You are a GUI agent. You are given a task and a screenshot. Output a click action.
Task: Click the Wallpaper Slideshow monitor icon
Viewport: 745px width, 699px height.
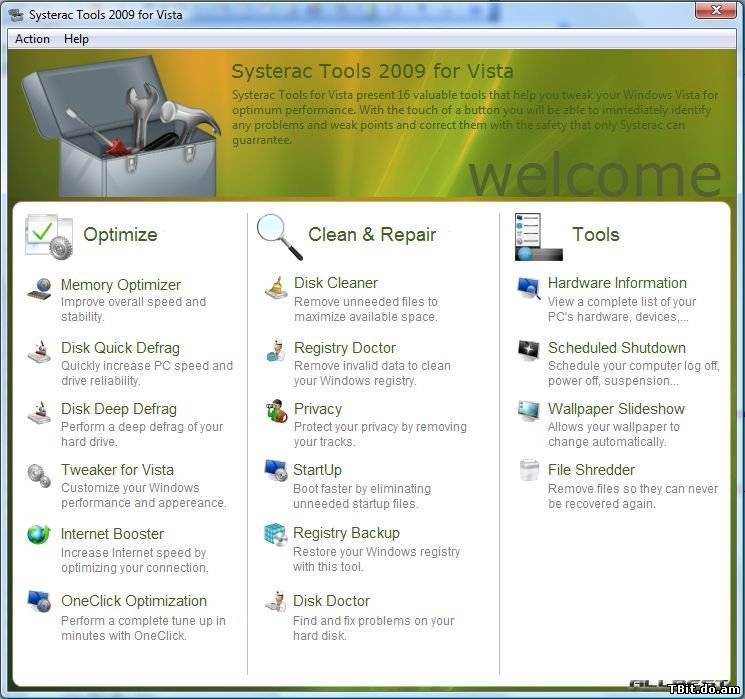[x=529, y=411]
